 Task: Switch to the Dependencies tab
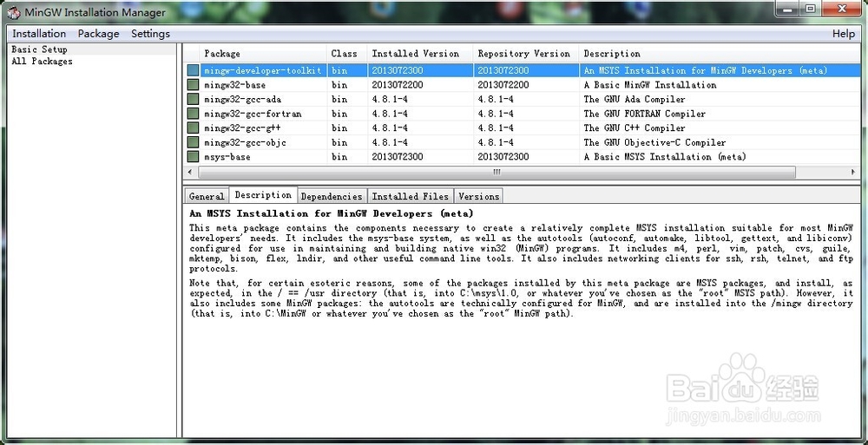[332, 196]
